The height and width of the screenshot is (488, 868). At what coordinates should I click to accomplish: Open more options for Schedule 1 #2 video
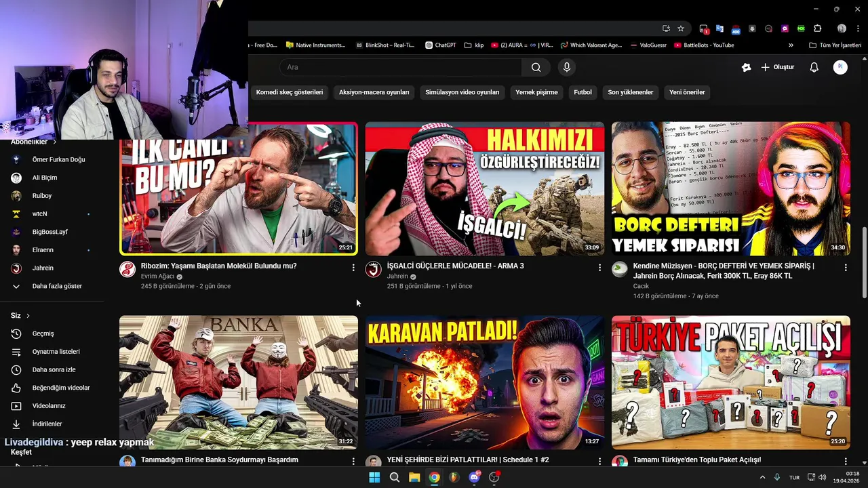point(599,461)
